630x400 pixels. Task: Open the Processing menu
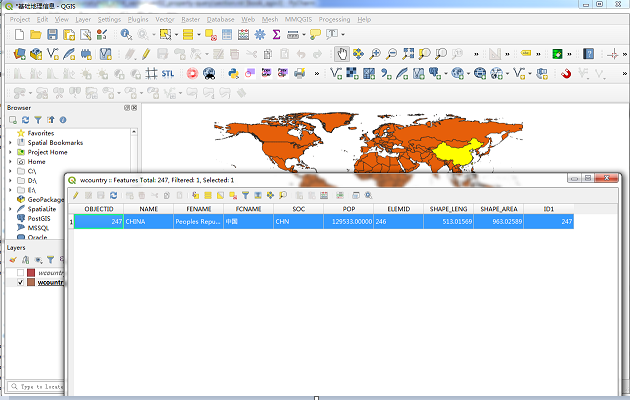coord(334,19)
